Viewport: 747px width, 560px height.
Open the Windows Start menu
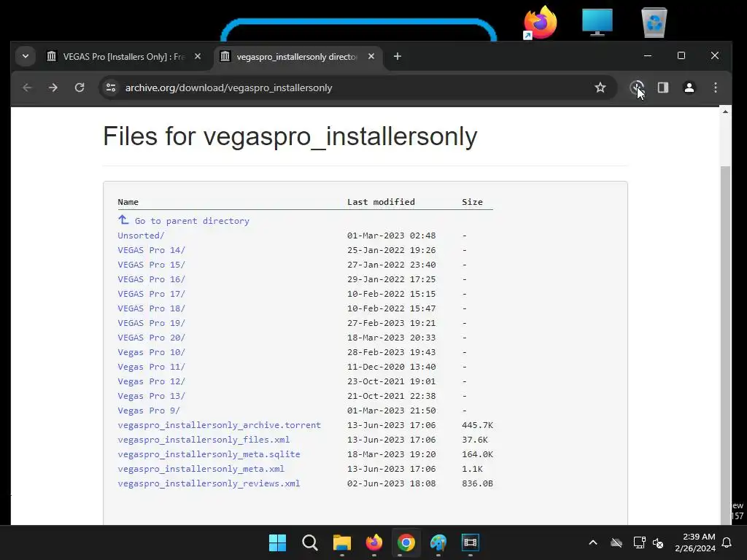click(277, 542)
